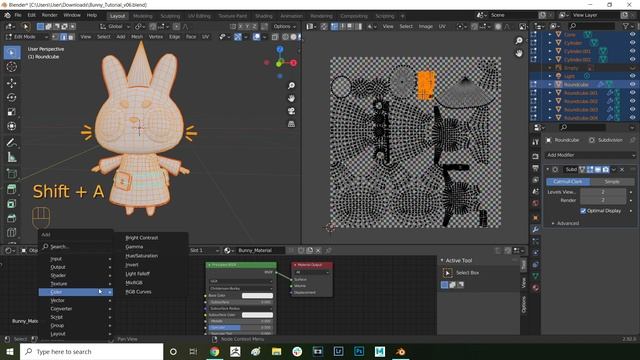The width and height of the screenshot is (640, 360).
Task: Choose Hue/Saturation from Color submenu
Action: click(141, 256)
